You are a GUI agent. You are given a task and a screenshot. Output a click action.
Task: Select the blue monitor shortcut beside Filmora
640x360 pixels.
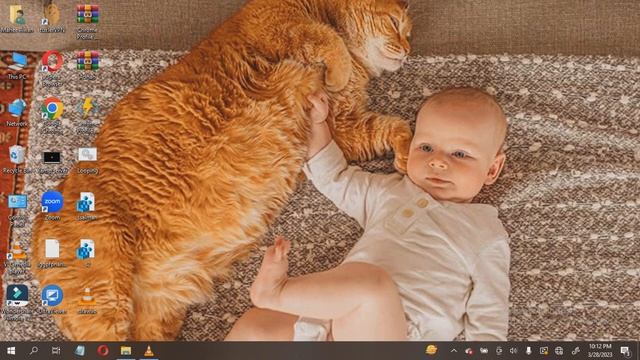(x=52, y=296)
